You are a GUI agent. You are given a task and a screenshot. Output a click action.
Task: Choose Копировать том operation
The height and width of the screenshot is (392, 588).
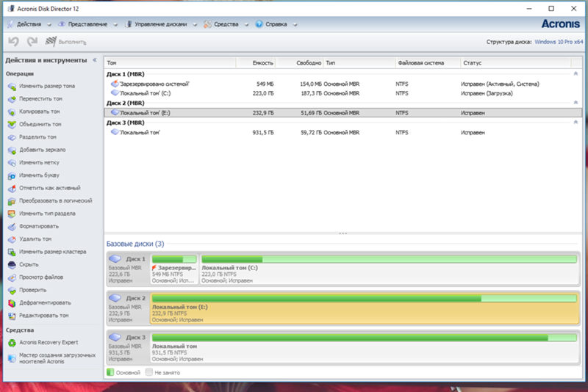tap(34, 112)
